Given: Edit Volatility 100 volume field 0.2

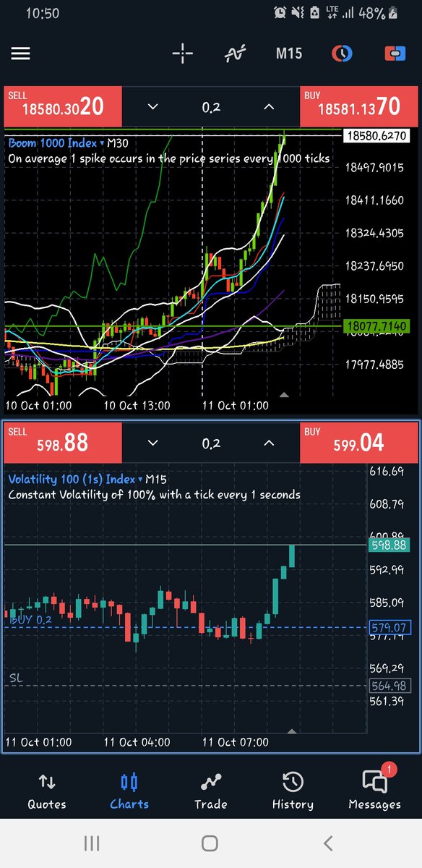Looking at the screenshot, I should (x=211, y=443).
